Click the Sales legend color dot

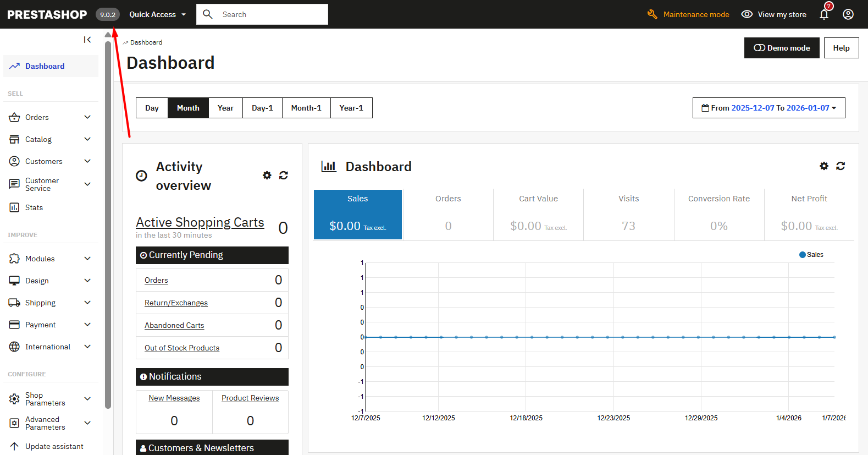point(803,255)
